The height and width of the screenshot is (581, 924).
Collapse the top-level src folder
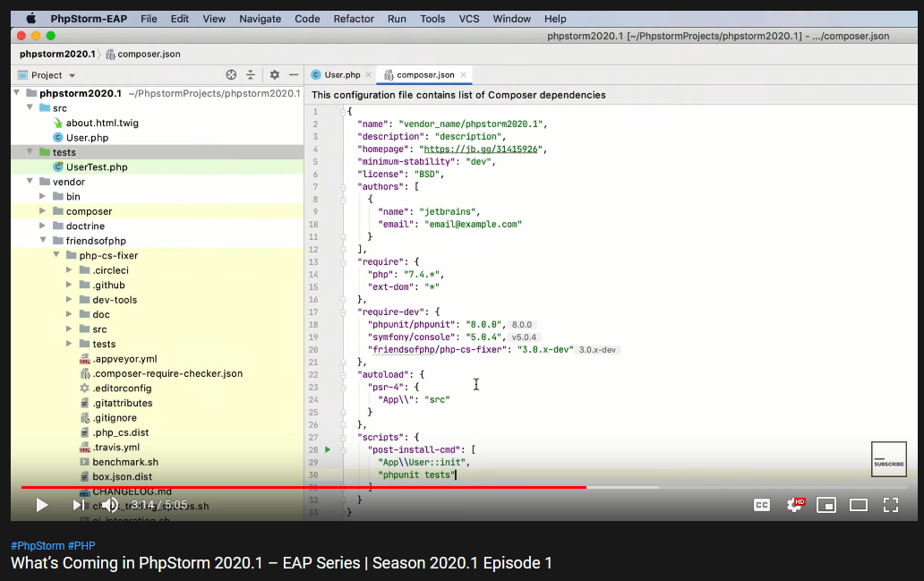30,107
